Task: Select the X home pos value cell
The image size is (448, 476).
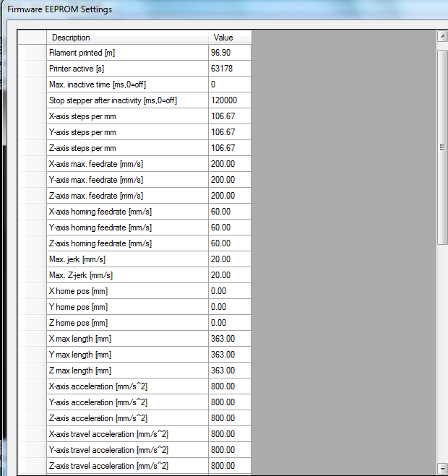Action: coord(229,291)
